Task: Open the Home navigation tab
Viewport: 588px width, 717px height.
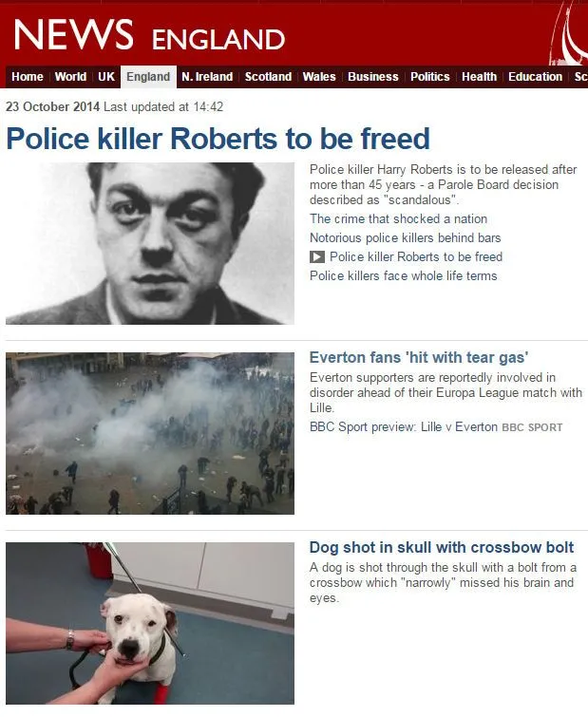Action: 28,77
